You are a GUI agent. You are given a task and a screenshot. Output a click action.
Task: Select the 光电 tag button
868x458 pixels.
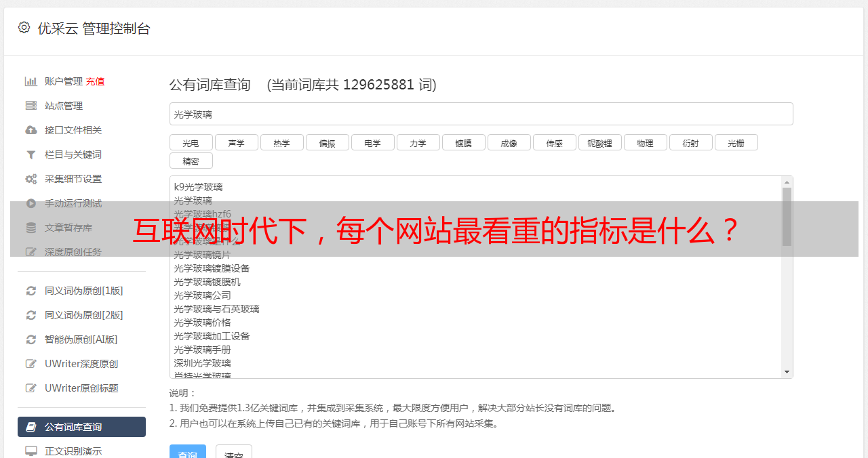click(191, 142)
